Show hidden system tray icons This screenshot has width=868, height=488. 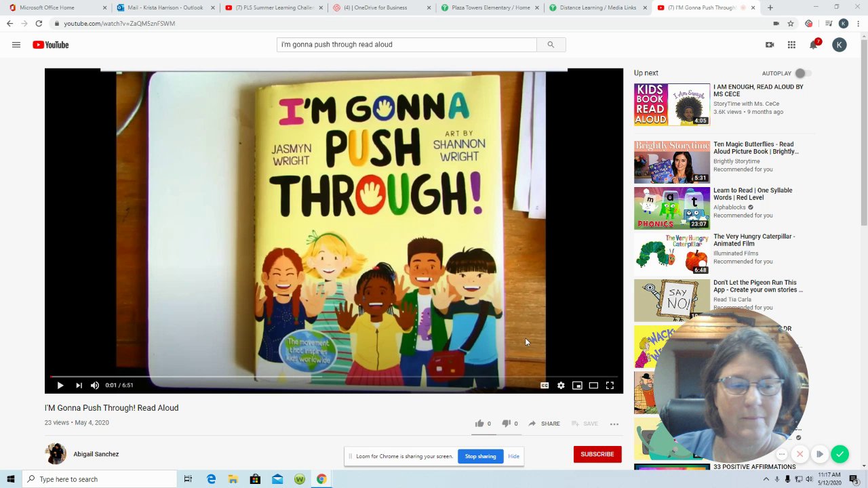pyautogui.click(x=766, y=479)
